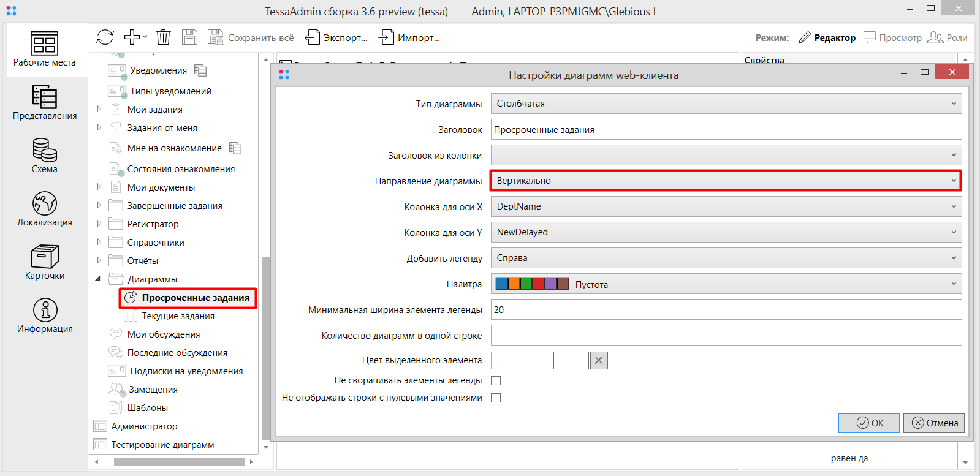This screenshot has height=476, width=980.
Task: Open the Палитра color palette selector
Action: (x=726, y=284)
